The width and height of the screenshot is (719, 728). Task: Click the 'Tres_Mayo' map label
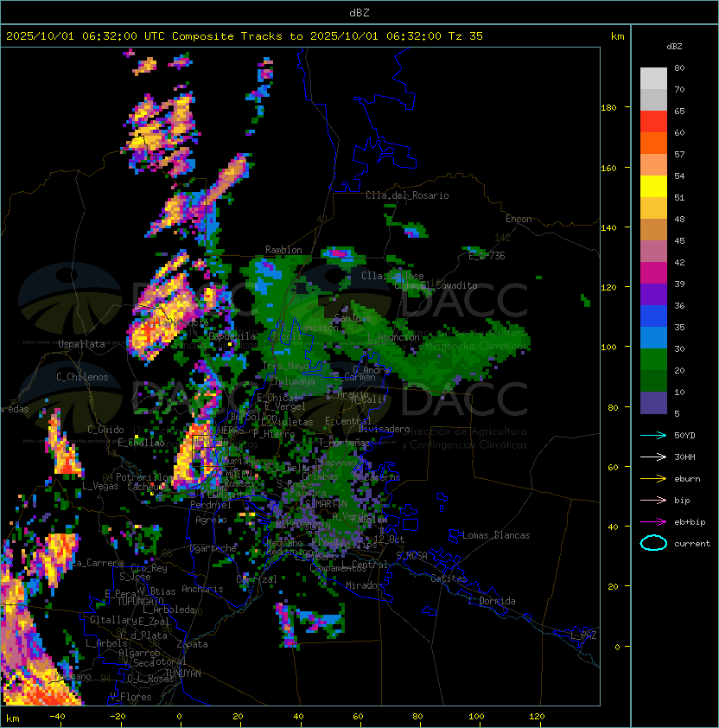tap(285, 366)
